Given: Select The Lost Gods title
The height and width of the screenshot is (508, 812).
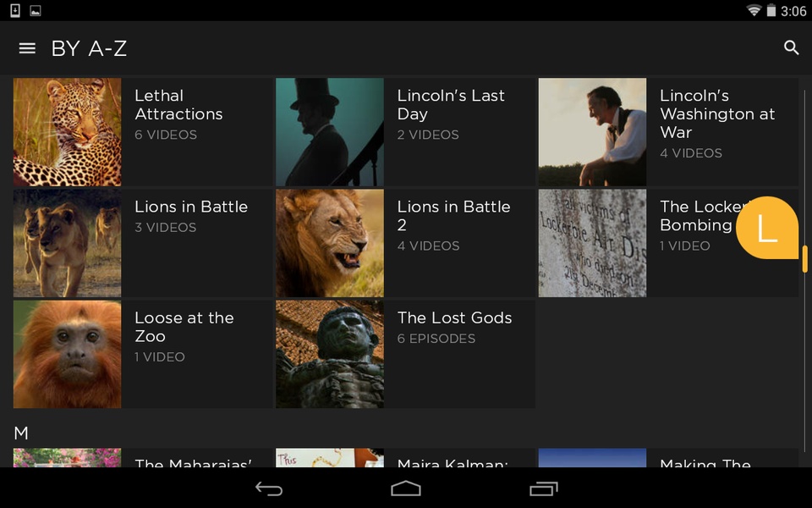Looking at the screenshot, I should (x=454, y=317).
